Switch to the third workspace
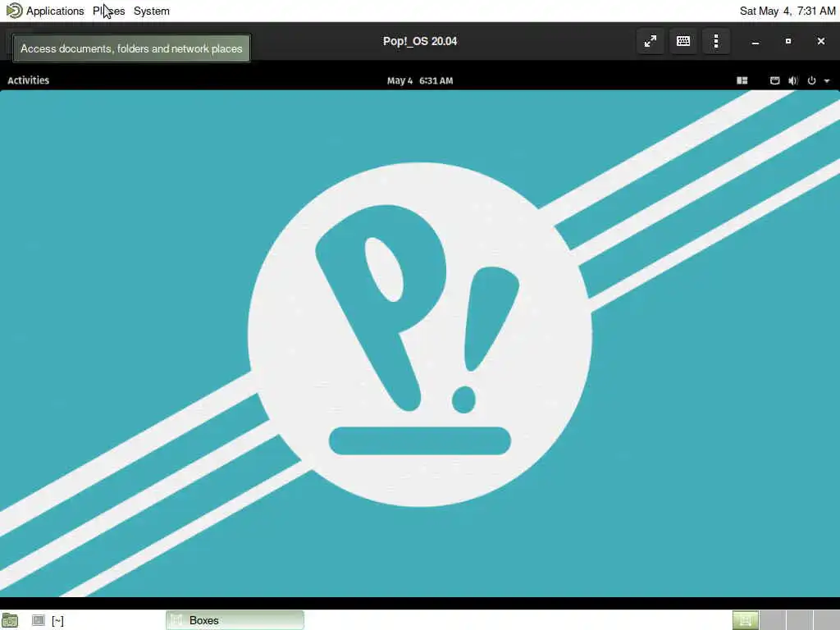The height and width of the screenshot is (630, 840). point(799,620)
